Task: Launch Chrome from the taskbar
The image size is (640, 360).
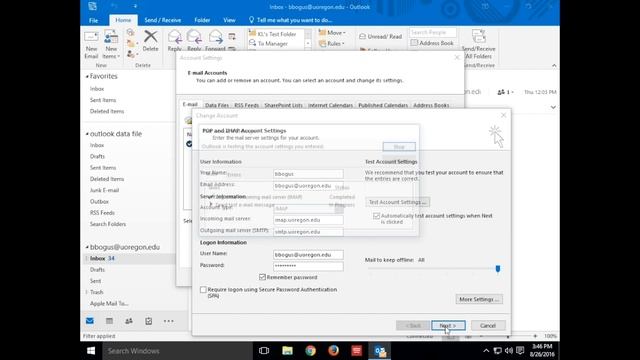Action: [x=311, y=351]
